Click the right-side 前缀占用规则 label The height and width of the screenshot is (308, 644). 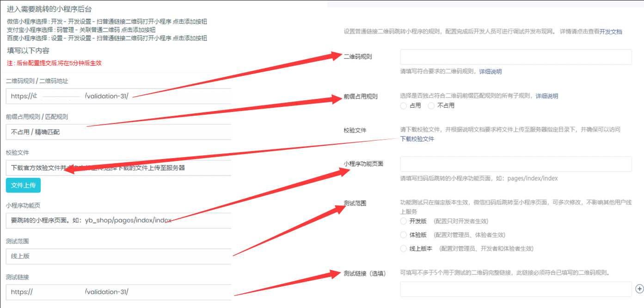361,97
